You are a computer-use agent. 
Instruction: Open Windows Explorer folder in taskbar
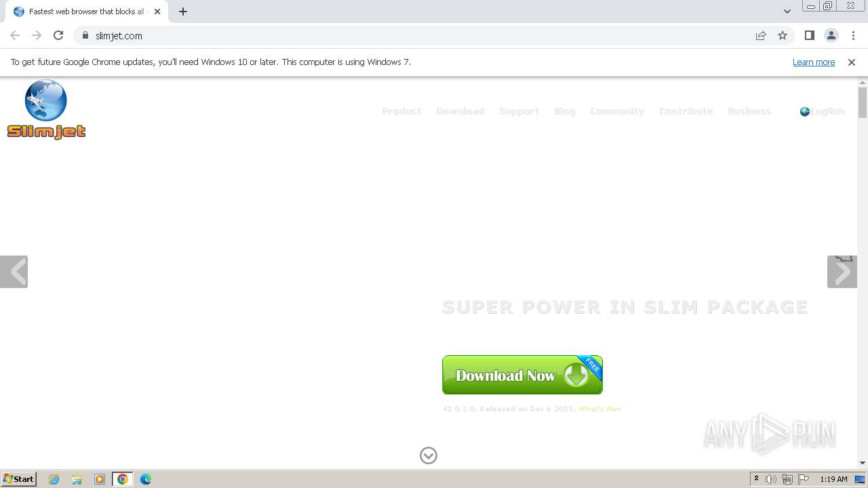[77, 479]
